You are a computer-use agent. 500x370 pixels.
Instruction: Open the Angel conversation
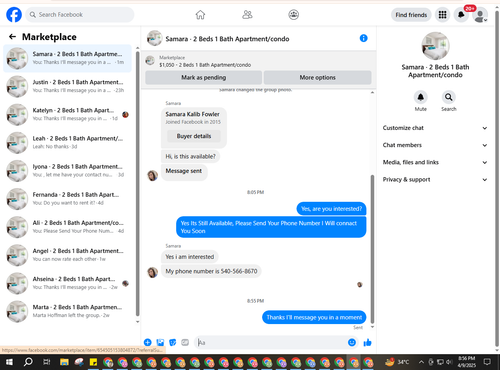(x=68, y=255)
